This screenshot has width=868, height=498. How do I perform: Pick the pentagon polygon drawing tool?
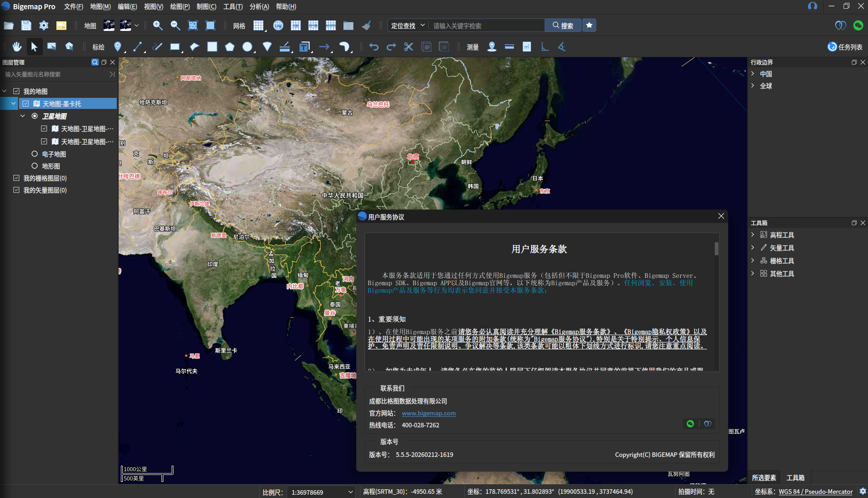click(x=230, y=47)
